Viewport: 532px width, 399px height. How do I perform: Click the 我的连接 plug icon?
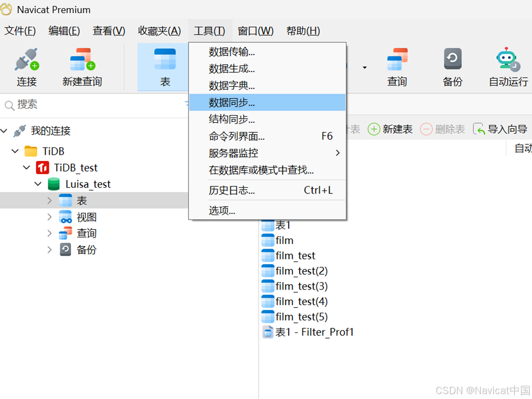point(19,131)
